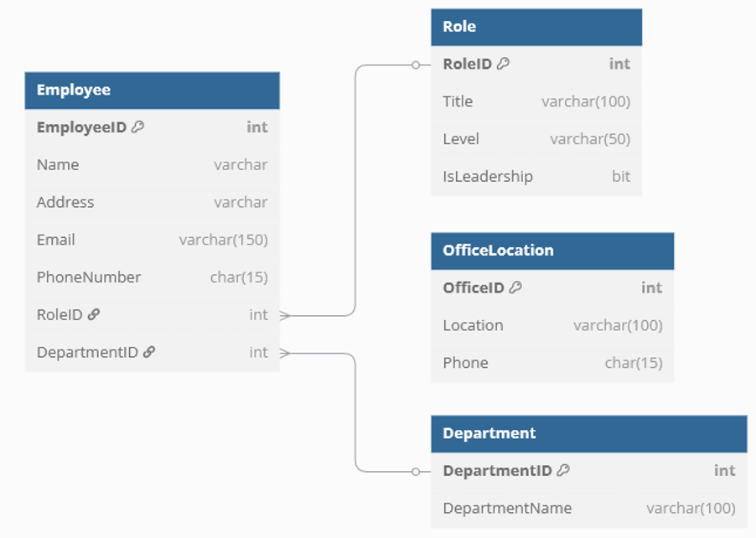
Task: Select the Role table header
Action: pyautogui.click(x=536, y=27)
